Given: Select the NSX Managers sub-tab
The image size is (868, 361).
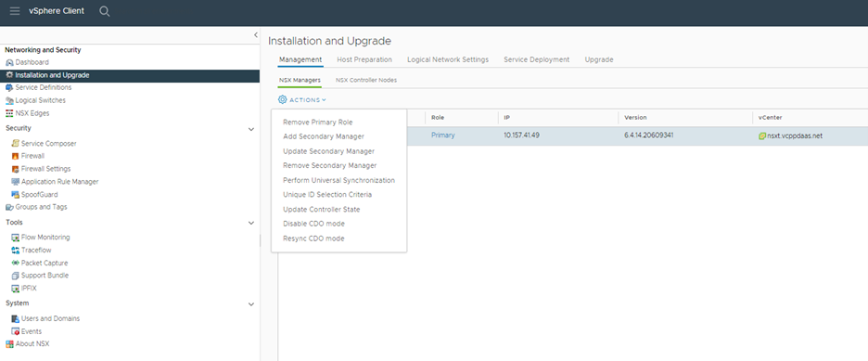Looking at the screenshot, I should [x=300, y=81].
